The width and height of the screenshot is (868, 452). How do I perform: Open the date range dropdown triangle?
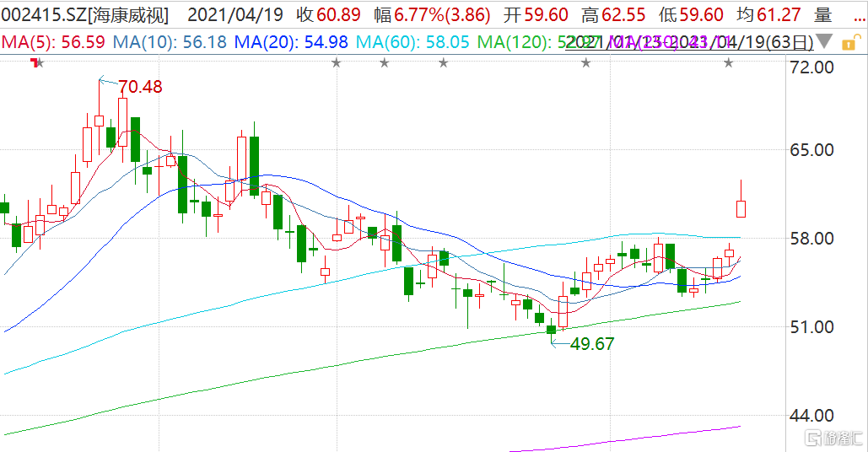pos(823,41)
